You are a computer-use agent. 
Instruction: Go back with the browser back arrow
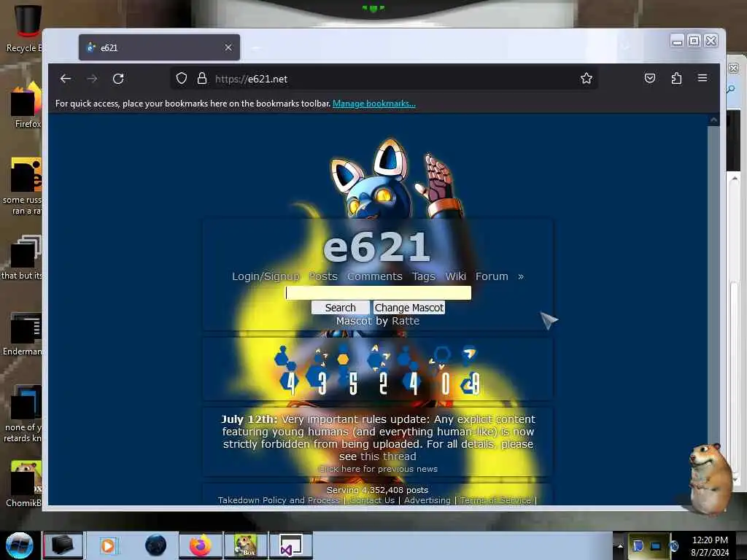click(66, 79)
